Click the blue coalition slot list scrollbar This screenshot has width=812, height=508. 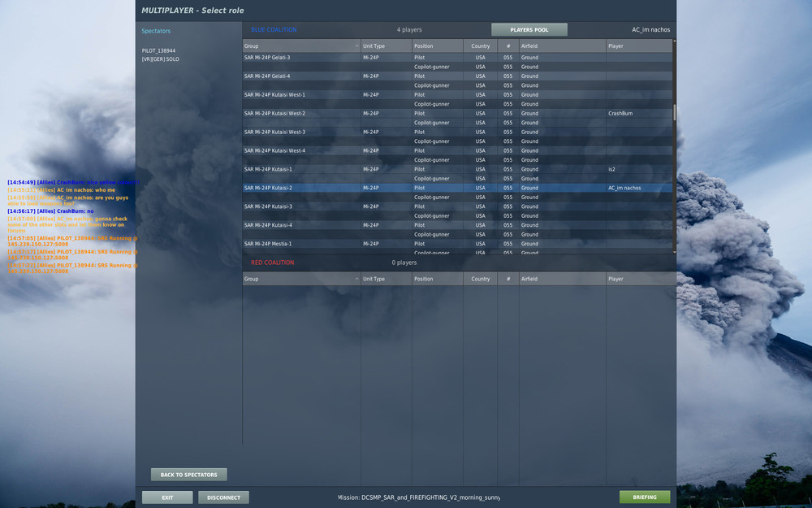tap(674, 112)
